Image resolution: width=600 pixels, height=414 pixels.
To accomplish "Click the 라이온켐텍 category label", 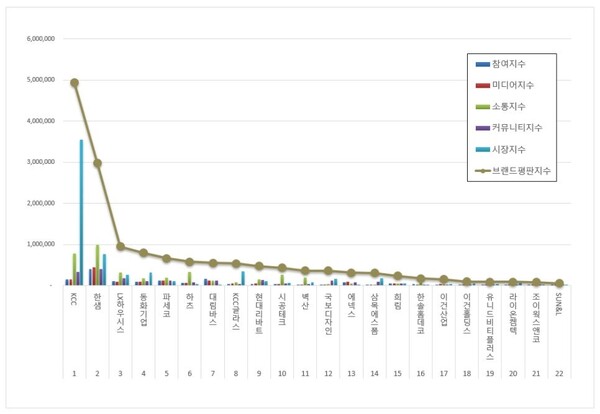I will (x=513, y=313).
